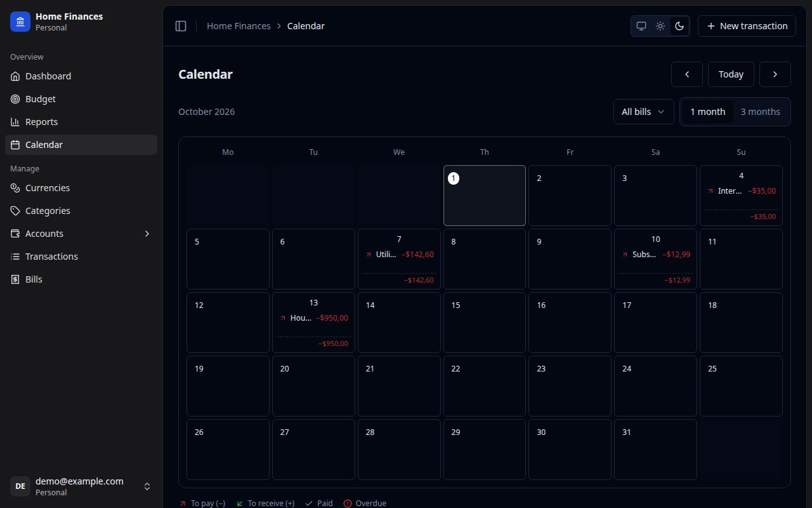Viewport: 812px width, 508px height.
Task: Select the 3 months view
Action: click(760, 112)
